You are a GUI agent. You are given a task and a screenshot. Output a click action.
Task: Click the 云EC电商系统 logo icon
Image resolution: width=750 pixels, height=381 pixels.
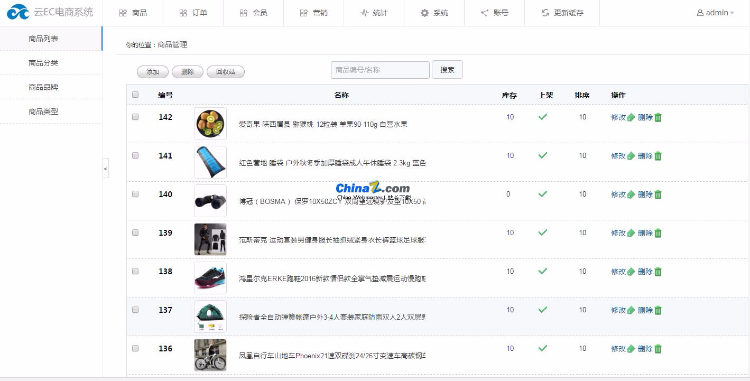18,12
